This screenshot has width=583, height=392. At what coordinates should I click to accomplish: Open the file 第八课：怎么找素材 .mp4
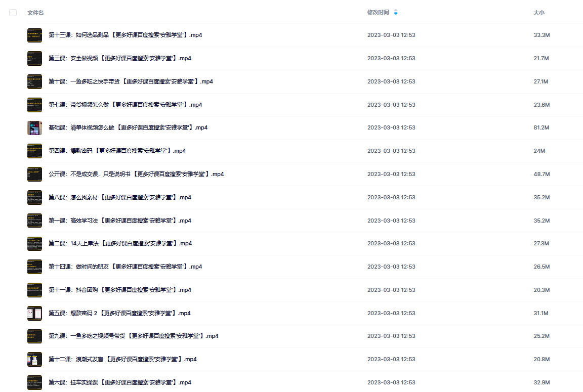coord(120,197)
